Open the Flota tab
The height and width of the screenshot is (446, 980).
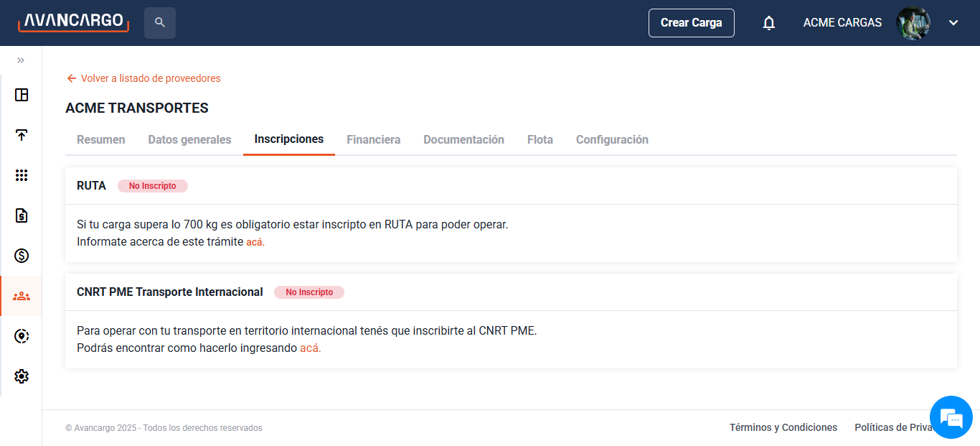(x=540, y=140)
